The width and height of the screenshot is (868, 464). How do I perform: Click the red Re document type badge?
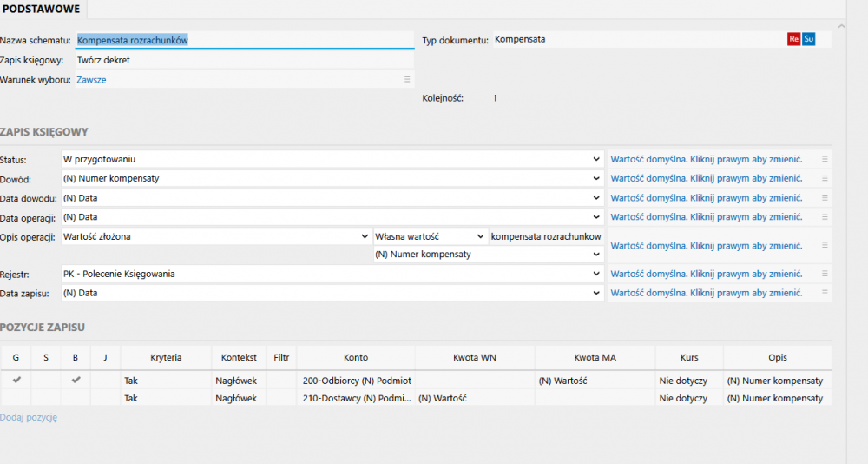tap(793, 39)
